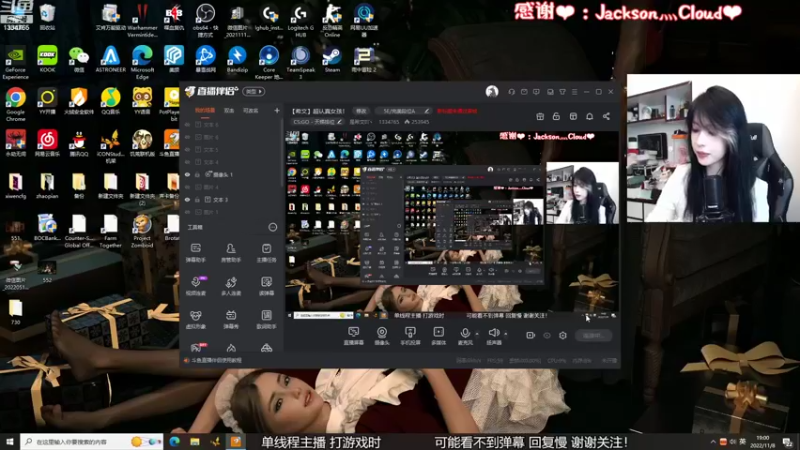This screenshot has width=800, height=450.
Task: Add a 多媒体 multimedia source
Action: 438,336
